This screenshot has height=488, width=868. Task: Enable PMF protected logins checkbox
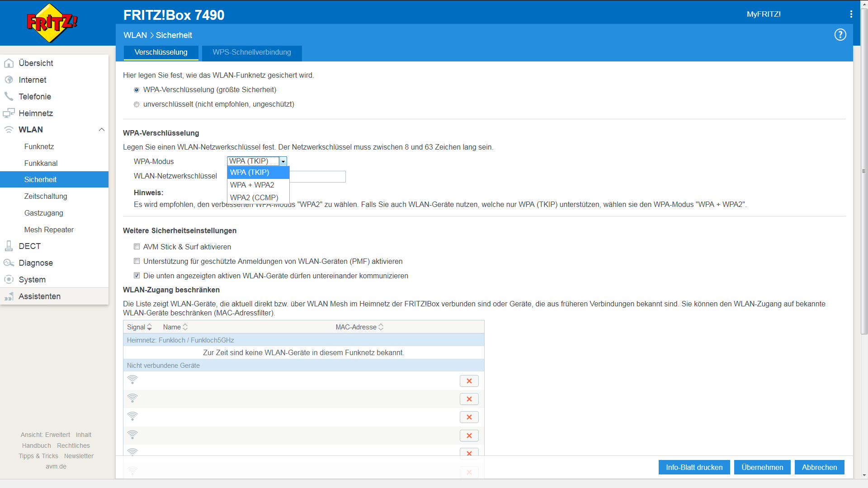pyautogui.click(x=137, y=261)
